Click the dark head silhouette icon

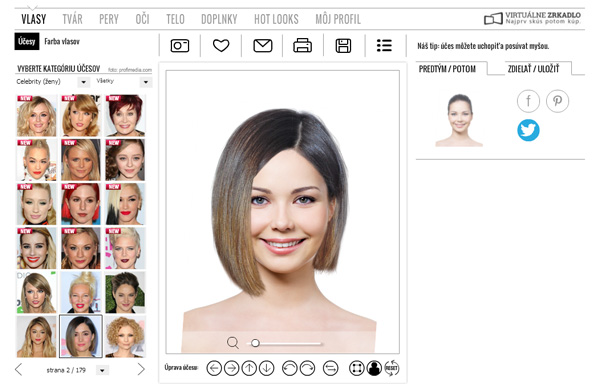click(x=374, y=368)
